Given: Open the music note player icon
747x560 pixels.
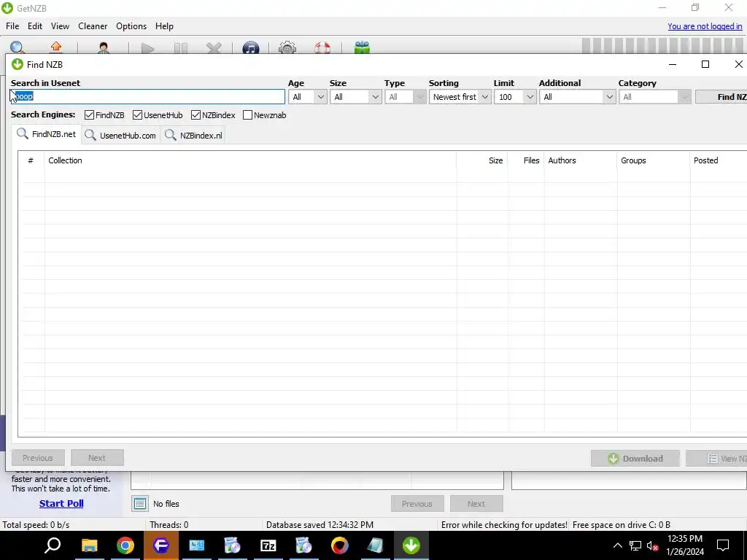Looking at the screenshot, I should [x=251, y=47].
